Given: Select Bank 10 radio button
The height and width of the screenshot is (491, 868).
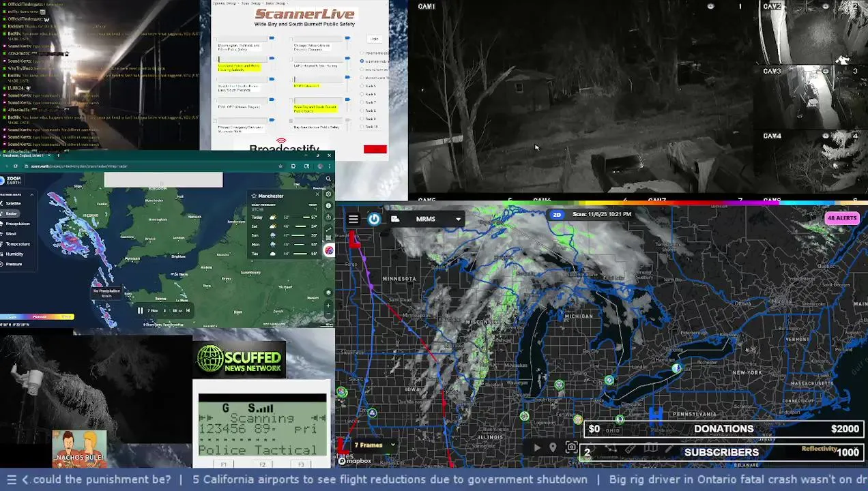Looking at the screenshot, I should click(x=362, y=127).
